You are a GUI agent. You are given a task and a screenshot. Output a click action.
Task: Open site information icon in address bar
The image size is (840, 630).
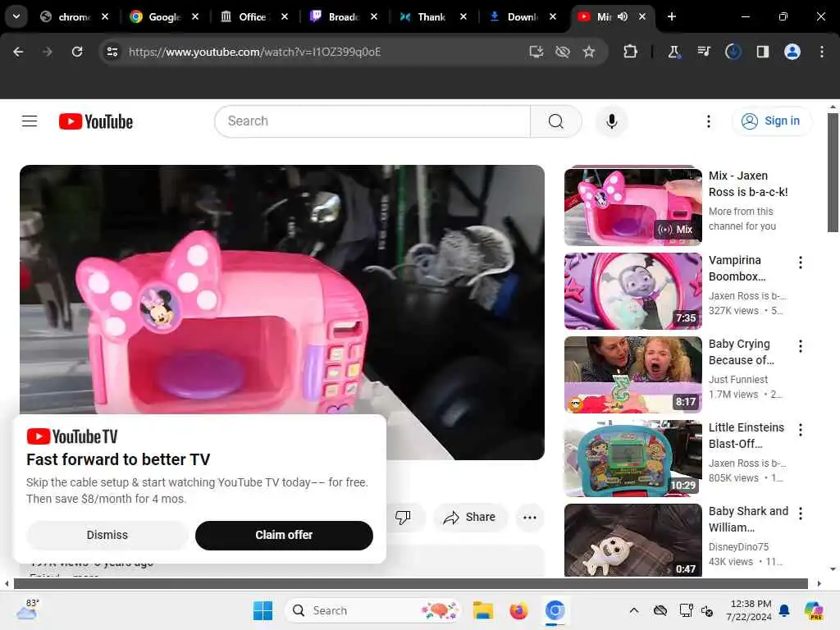pyautogui.click(x=112, y=52)
